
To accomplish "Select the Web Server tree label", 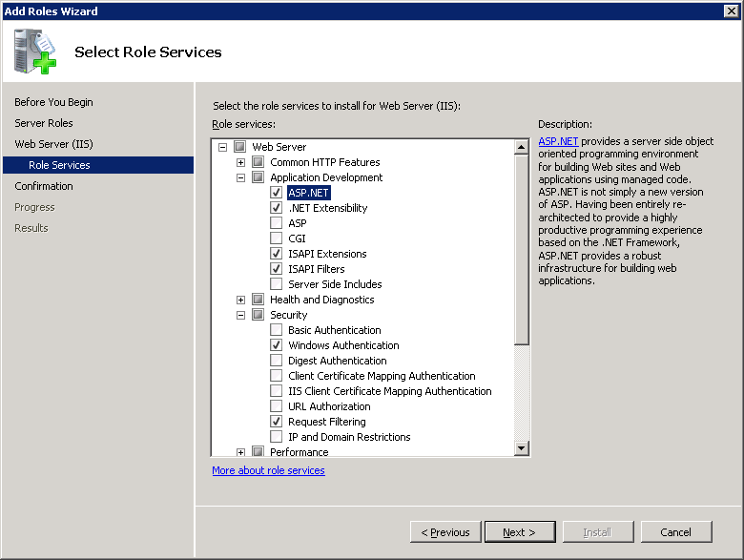I will tap(279, 147).
